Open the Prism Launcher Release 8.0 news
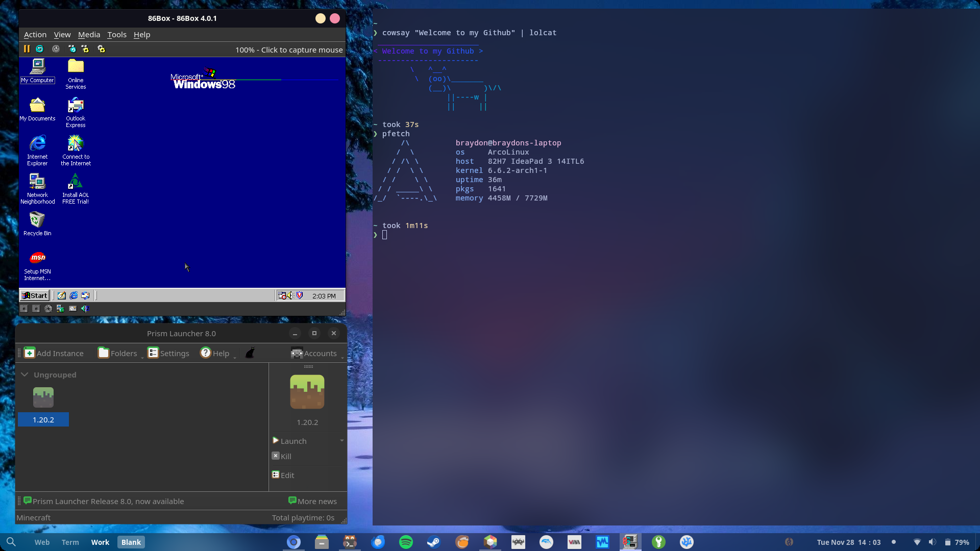This screenshot has width=980, height=551. 104,501
